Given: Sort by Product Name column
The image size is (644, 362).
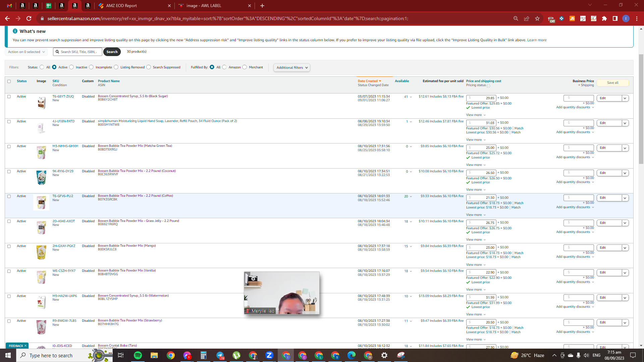Looking at the screenshot, I should click(x=109, y=81).
